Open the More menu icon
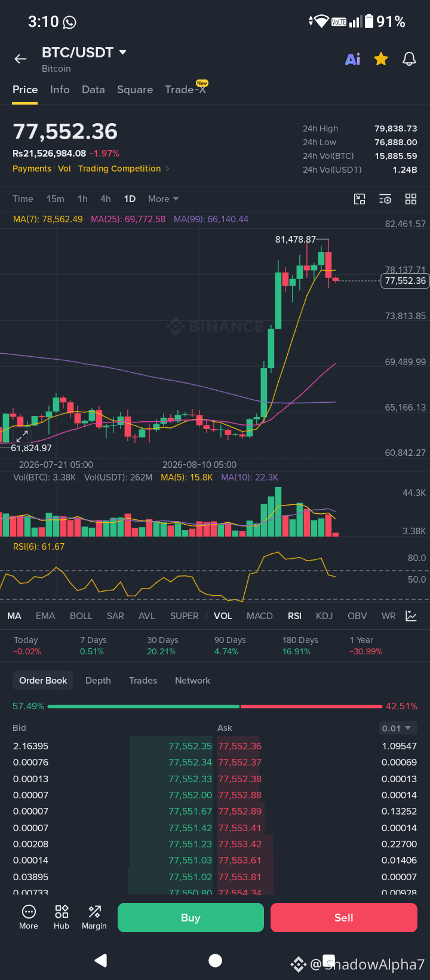This screenshot has height=980, width=430. point(29,917)
